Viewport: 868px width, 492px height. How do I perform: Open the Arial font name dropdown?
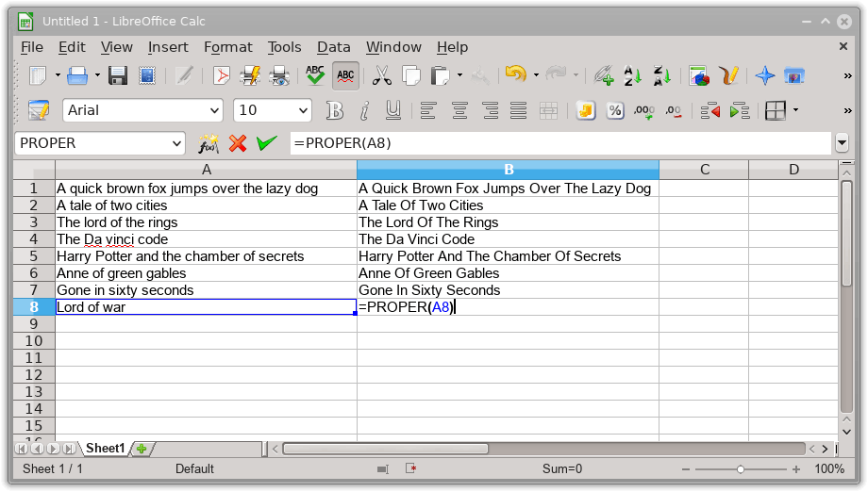[x=215, y=110]
